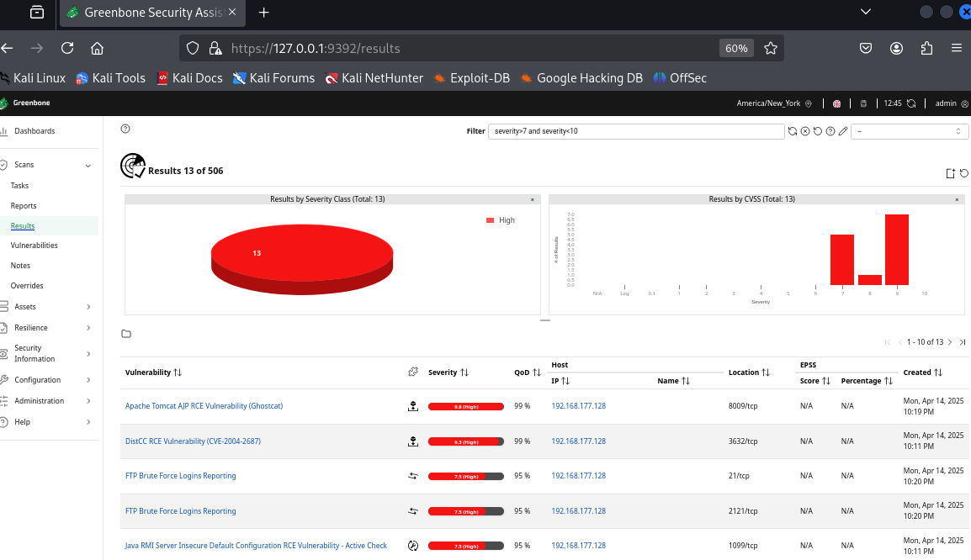Image resolution: width=971 pixels, height=560 pixels.
Task: Click the help icon above Results title
Action: (x=125, y=129)
